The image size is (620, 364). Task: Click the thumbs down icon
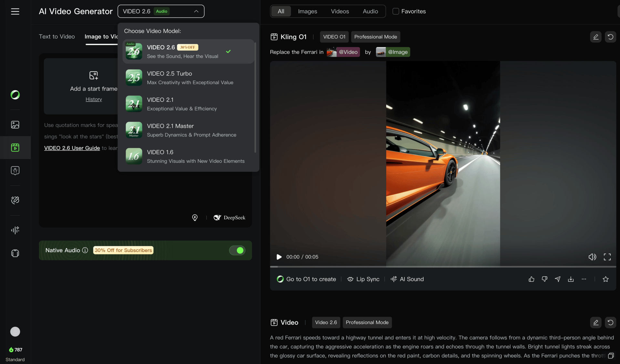544,279
